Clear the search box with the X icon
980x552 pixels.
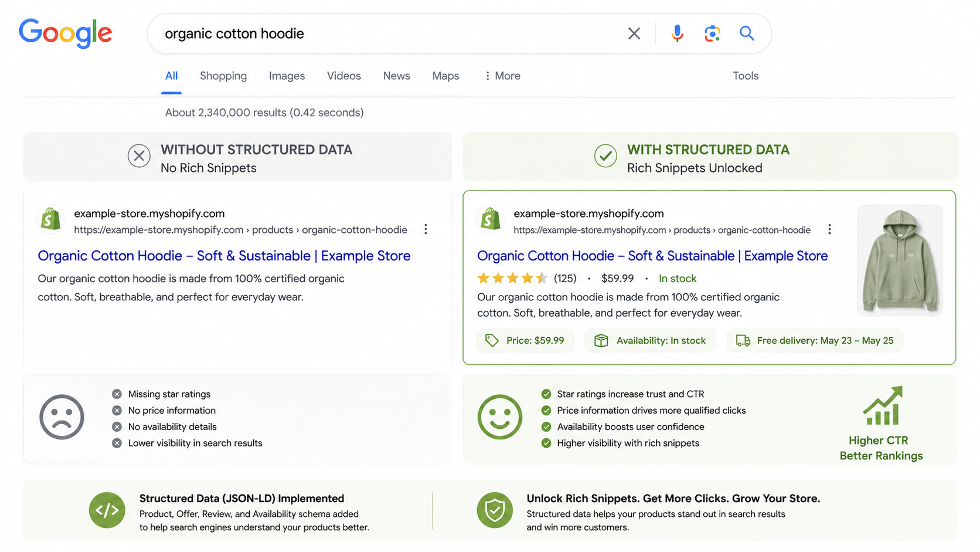(634, 33)
